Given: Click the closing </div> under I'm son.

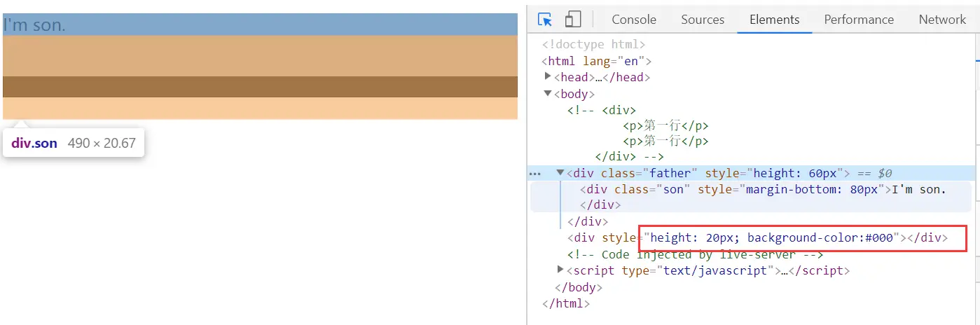Looking at the screenshot, I should point(600,205).
